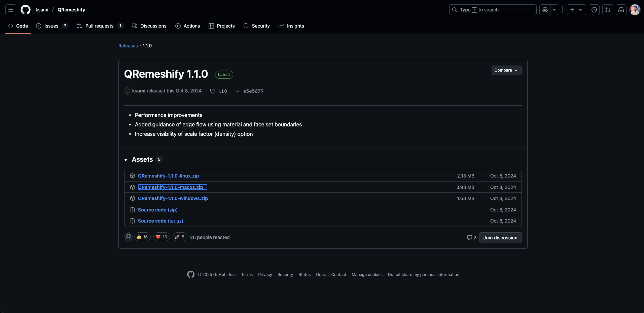Open commit e5e5679 link

(x=250, y=91)
